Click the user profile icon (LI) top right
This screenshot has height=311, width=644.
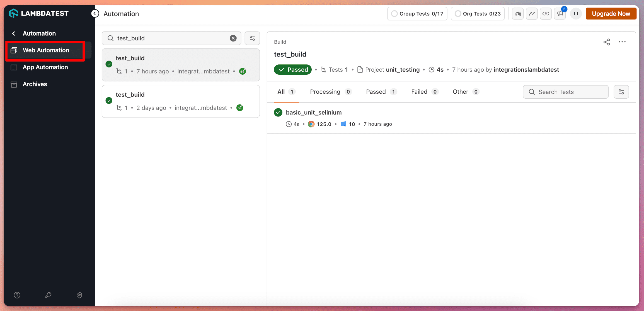pos(575,14)
